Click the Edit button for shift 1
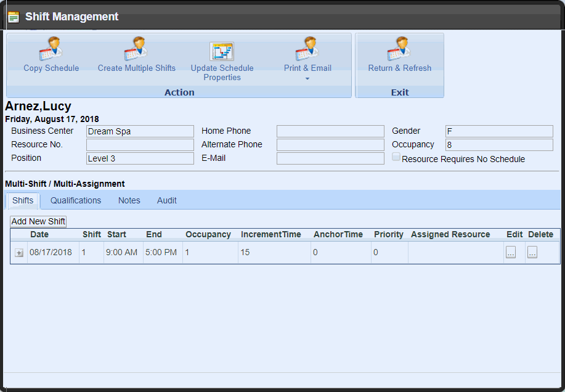Viewport: 565px width, 392px height. coord(511,252)
